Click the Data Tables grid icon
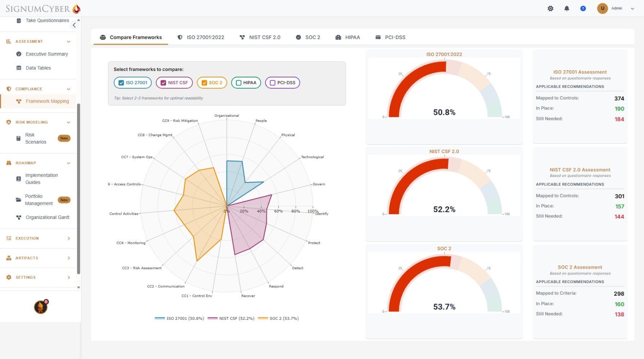Screen dimensions: 644x359 coord(19,68)
